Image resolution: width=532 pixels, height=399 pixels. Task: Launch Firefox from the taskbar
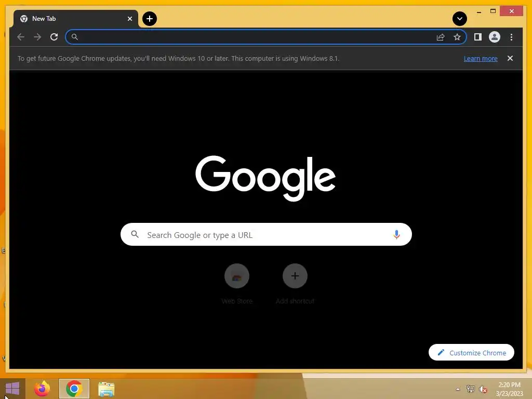tap(42, 389)
